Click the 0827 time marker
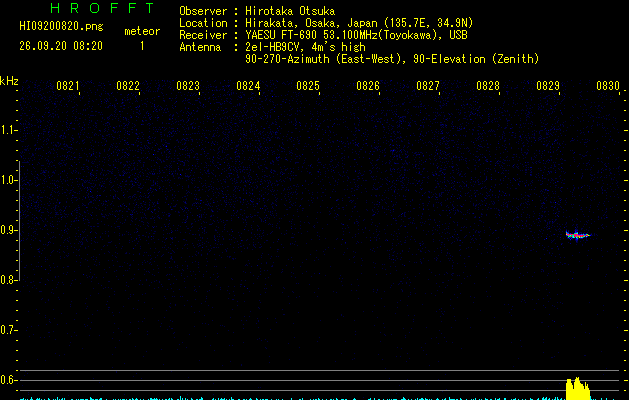This screenshot has height=400, width=629. click(428, 86)
